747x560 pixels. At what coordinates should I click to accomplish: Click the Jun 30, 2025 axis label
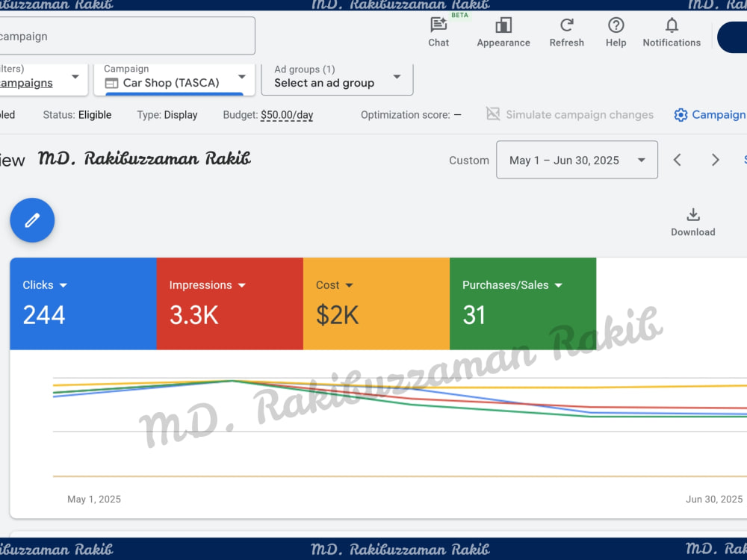[713, 499]
